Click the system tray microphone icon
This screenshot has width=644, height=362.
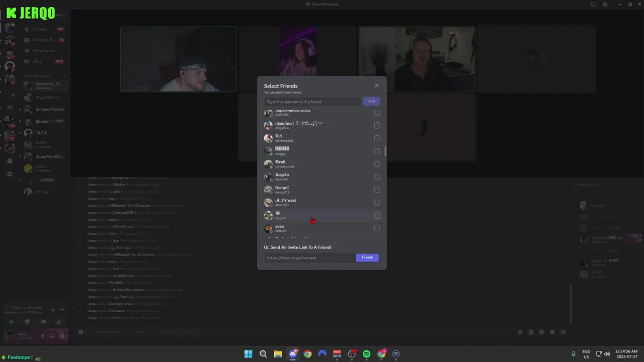[574, 354]
